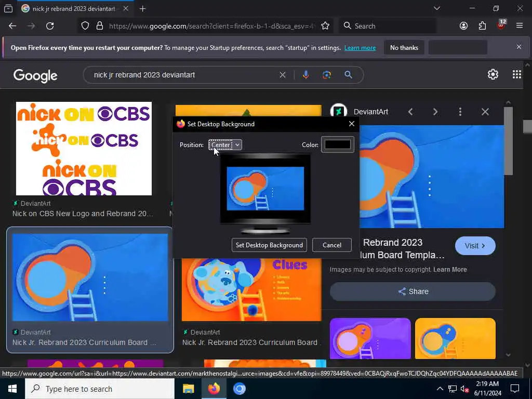Go back to the previous page
The height and width of the screenshot is (399, 532).
[12, 26]
